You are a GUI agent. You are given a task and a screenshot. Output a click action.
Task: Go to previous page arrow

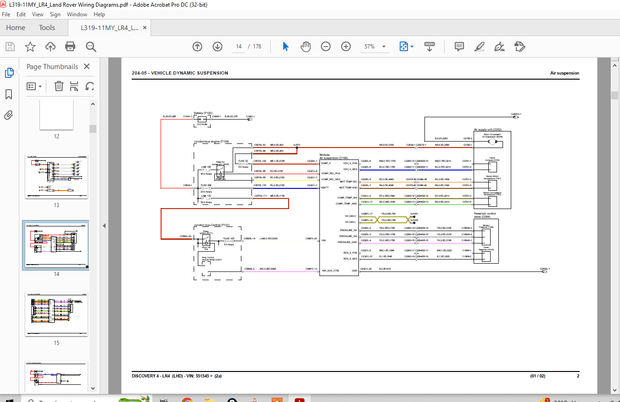pos(197,47)
